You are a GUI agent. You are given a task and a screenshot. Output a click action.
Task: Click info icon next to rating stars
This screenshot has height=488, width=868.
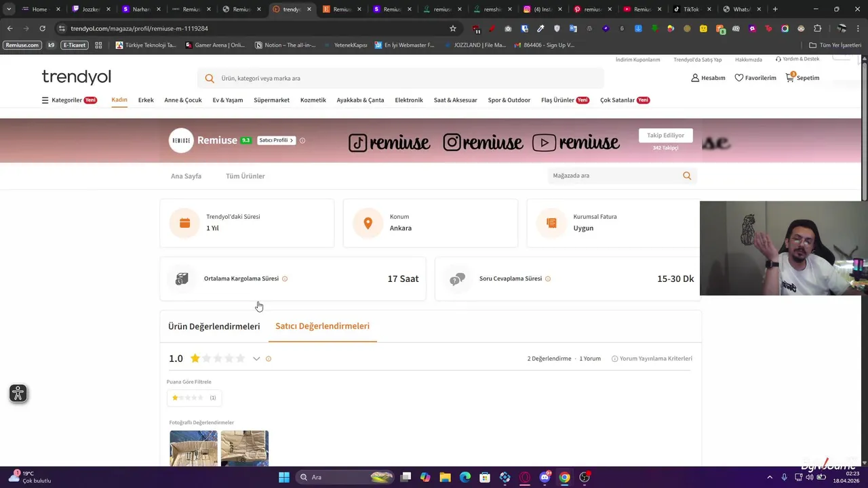tap(269, 359)
